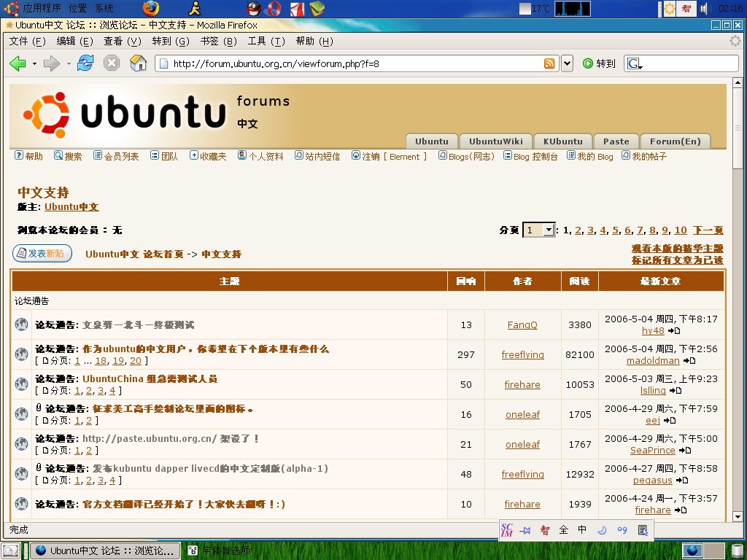The image size is (747, 560).
Task: Switch to the UbuntuWiki tab
Action: pos(495,141)
